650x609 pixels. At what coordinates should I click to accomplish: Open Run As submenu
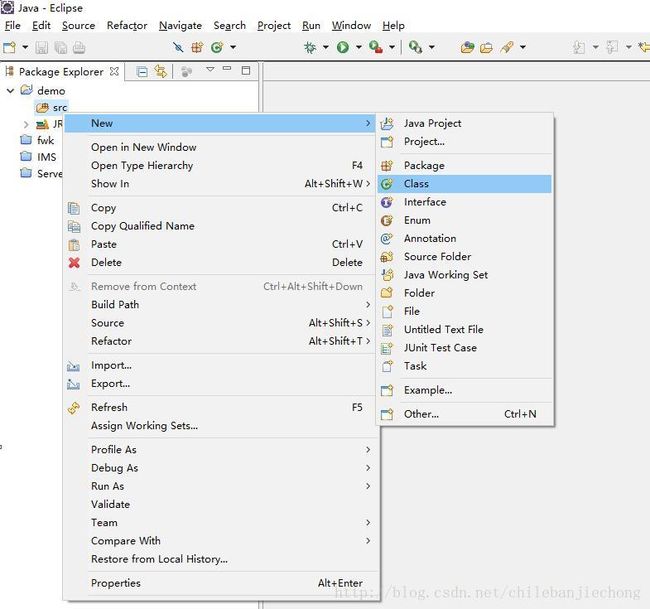pyautogui.click(x=220, y=486)
